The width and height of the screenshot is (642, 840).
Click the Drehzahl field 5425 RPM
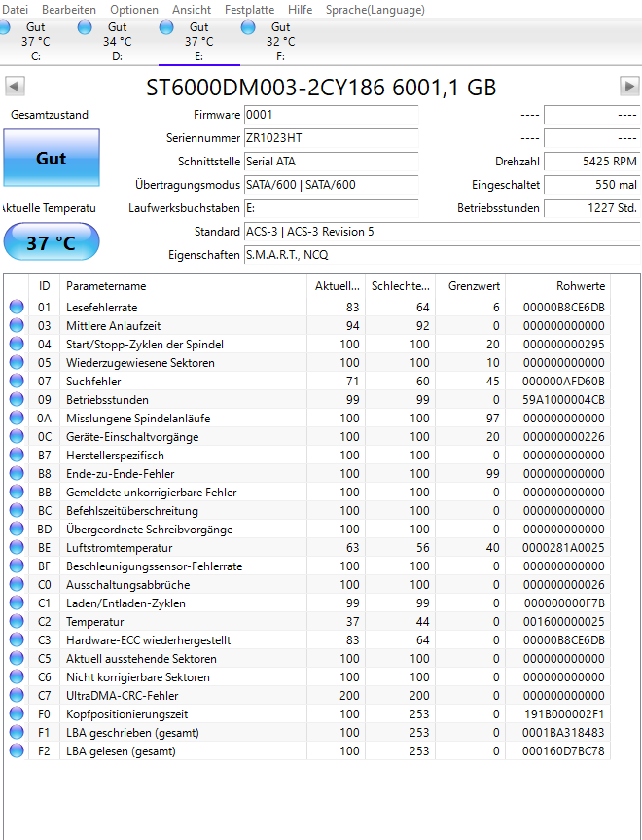(x=591, y=162)
